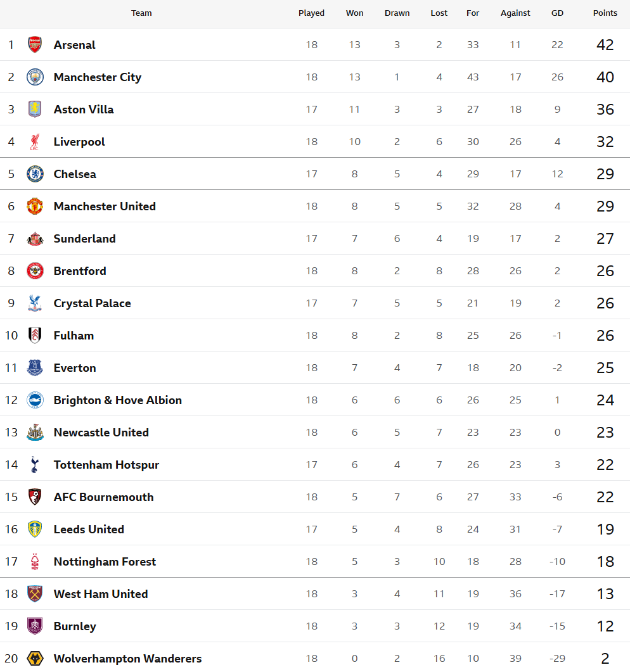Click the Tottenham Hotspur cockerel badge
The image size is (630, 672).
tap(35, 465)
